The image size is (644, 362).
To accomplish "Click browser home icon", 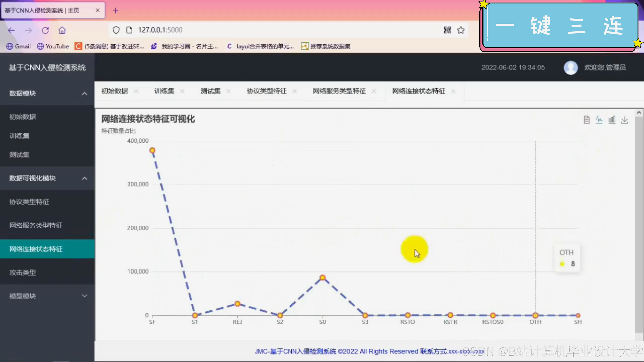I will pos(62,31).
